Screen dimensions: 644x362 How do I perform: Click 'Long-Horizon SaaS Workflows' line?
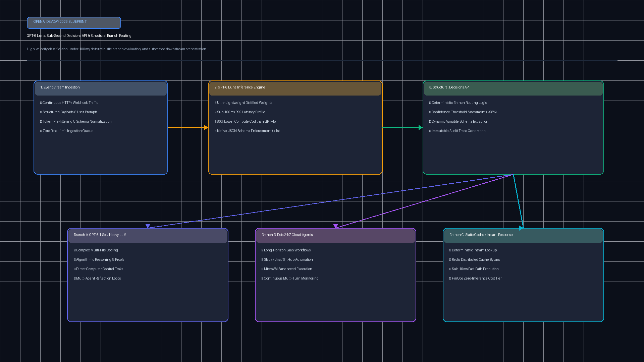286,250
